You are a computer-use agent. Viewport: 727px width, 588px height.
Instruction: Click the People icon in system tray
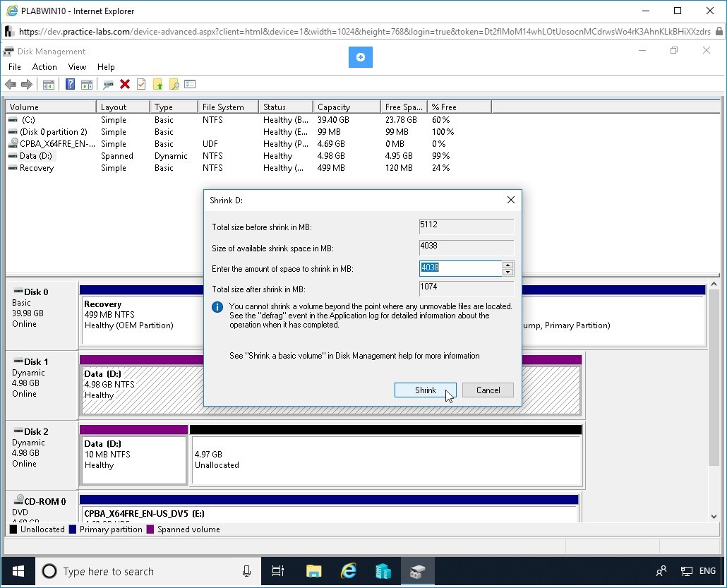[661, 571]
